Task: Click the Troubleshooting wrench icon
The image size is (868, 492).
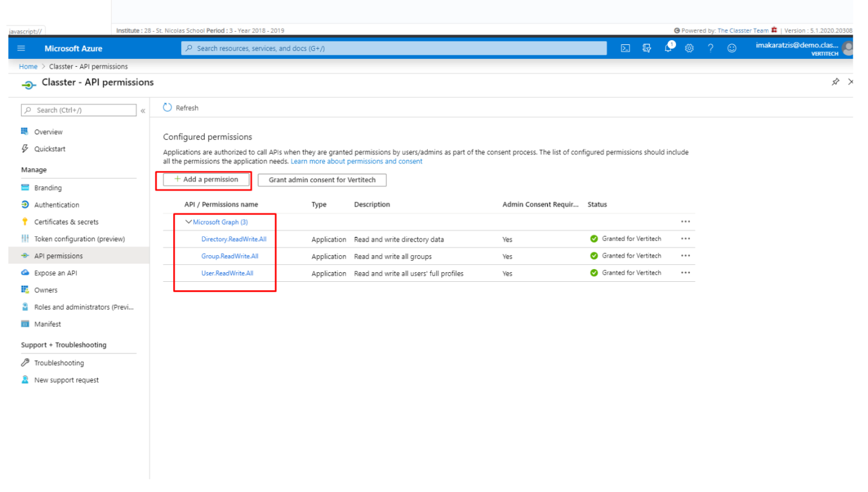Action: [x=25, y=363]
